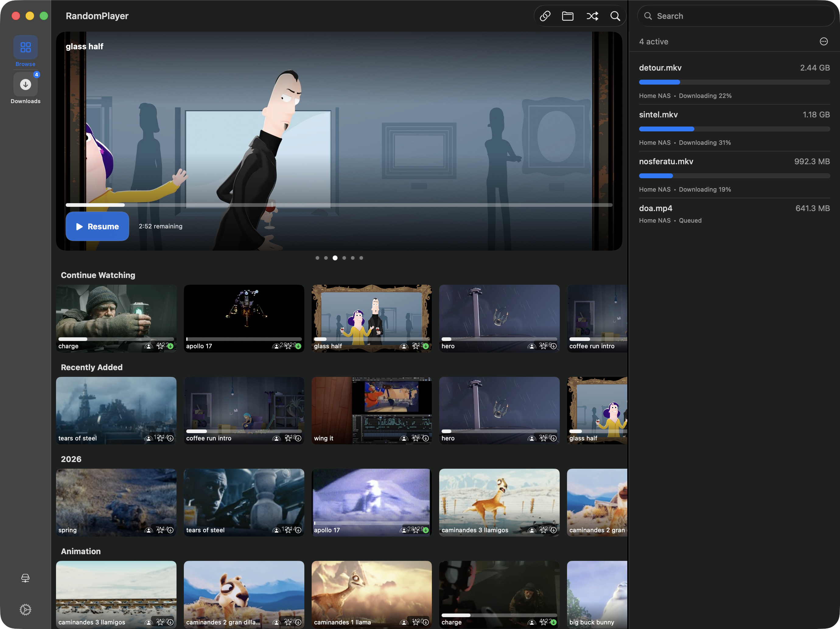Open the folder icon in the top toolbar
The height and width of the screenshot is (629, 840).
(x=568, y=16)
